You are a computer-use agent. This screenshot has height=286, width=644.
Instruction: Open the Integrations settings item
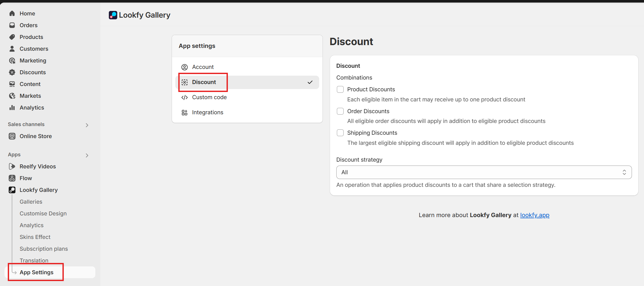(247, 112)
